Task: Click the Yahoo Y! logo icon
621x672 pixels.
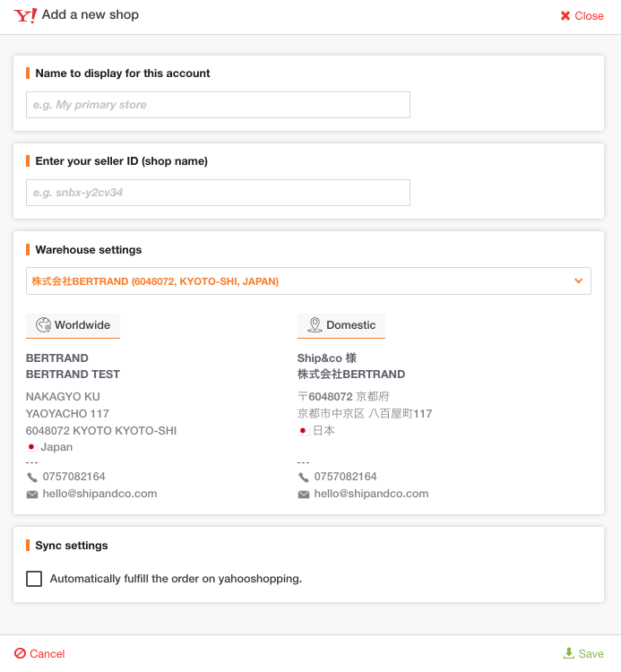Action: tap(25, 16)
